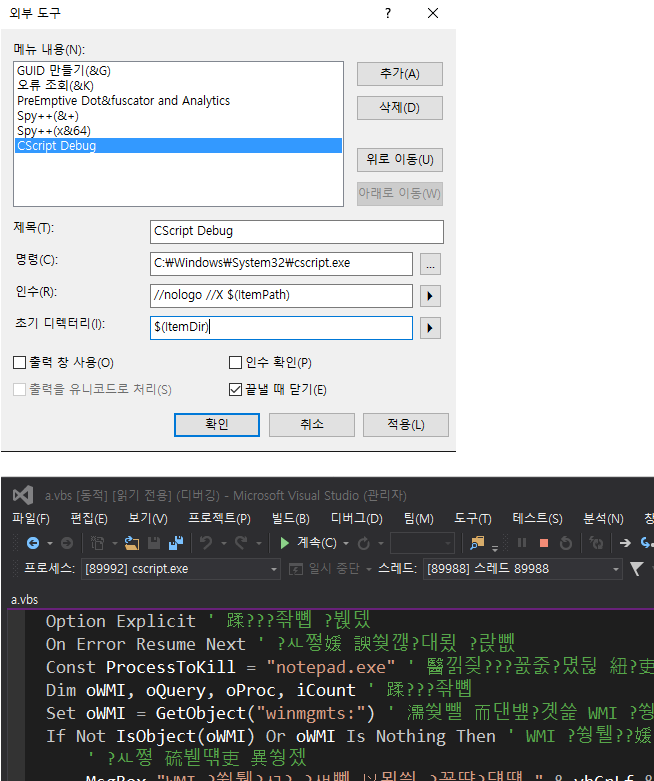The height and width of the screenshot is (781, 654).
Task: Click the 취소 cancel button
Action: click(x=312, y=424)
